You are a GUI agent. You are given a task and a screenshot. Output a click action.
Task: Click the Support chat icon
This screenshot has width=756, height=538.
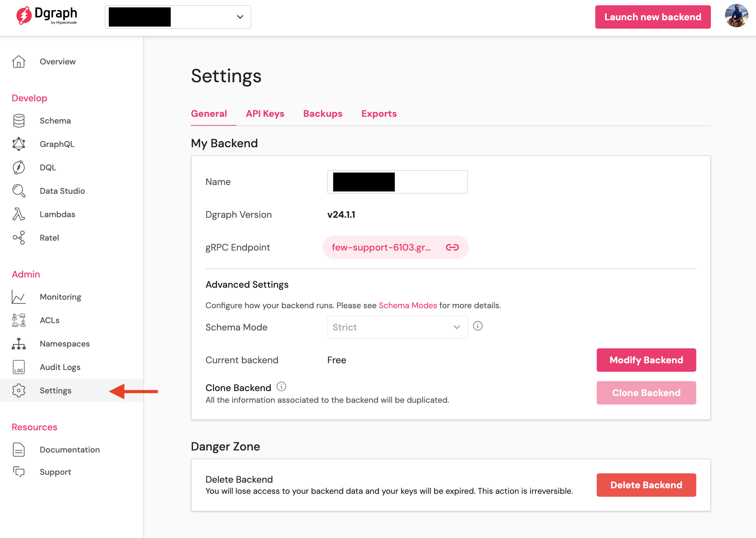pyautogui.click(x=19, y=472)
